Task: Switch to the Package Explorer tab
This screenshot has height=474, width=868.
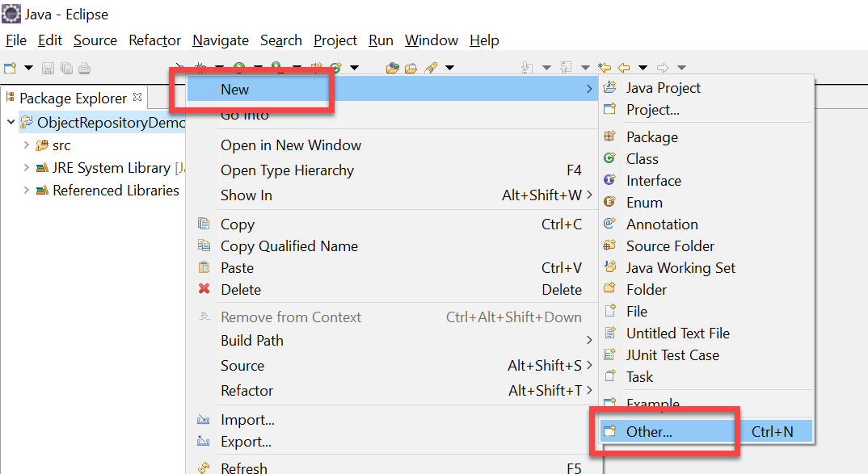Action: (x=73, y=99)
